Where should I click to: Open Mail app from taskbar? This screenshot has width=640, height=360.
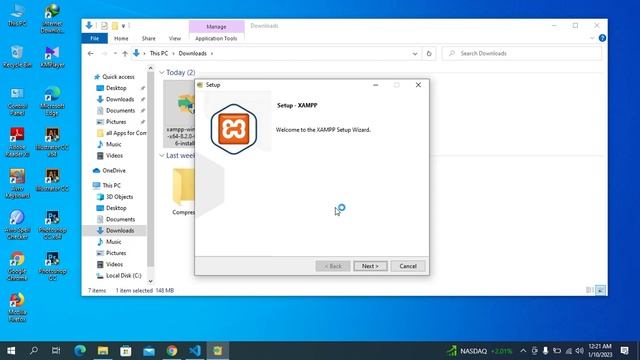click(149, 351)
